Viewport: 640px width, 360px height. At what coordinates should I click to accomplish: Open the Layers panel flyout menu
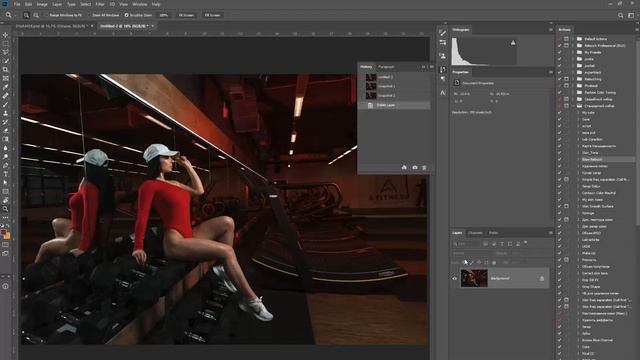point(550,233)
